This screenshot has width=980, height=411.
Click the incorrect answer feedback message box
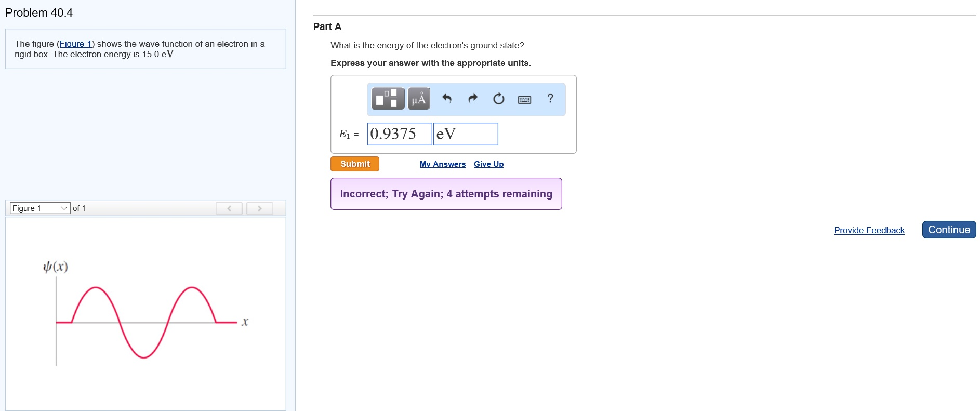click(446, 194)
